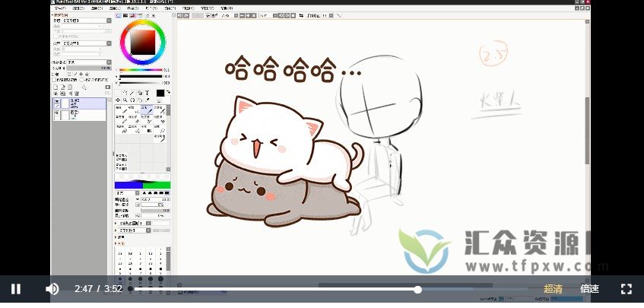Toggle selection display checkbox in top toolbar
644x308 pixels.
[208, 16]
